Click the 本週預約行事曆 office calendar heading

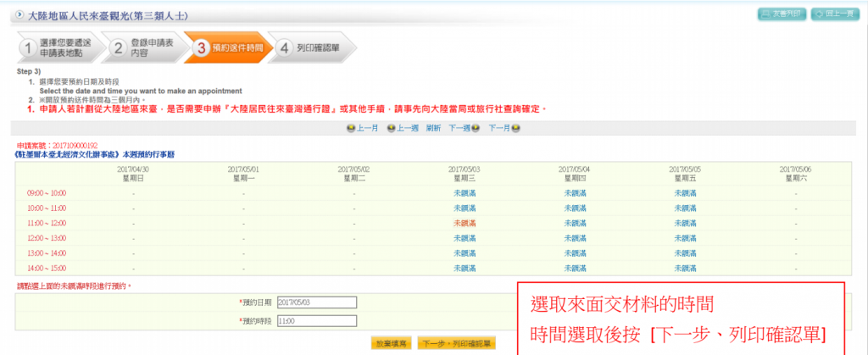point(96,154)
